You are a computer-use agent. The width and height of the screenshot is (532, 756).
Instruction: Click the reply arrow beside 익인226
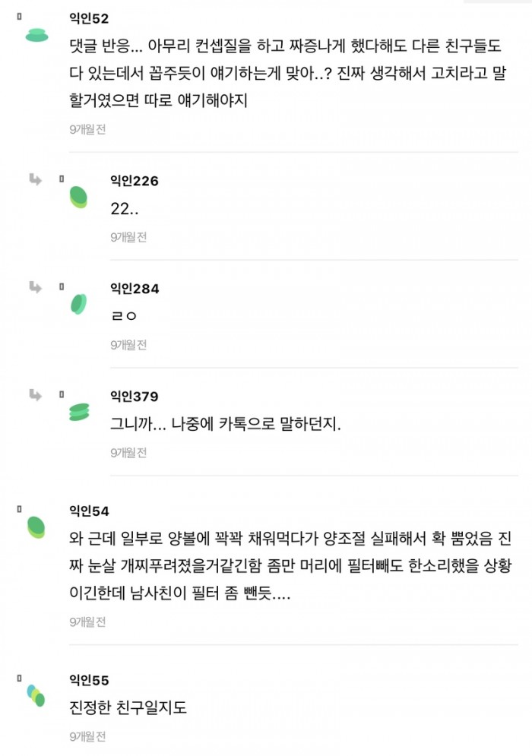pyautogui.click(x=35, y=179)
